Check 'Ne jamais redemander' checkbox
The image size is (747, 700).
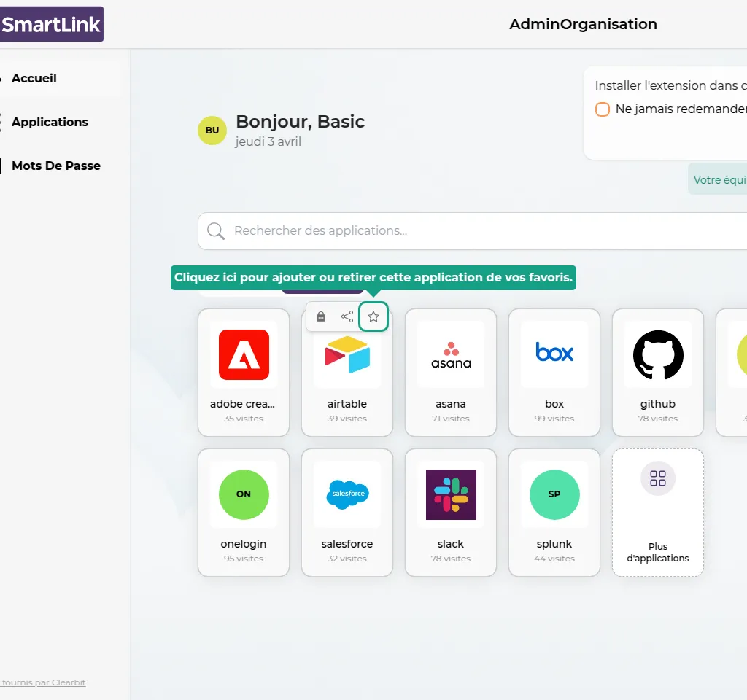coord(602,109)
